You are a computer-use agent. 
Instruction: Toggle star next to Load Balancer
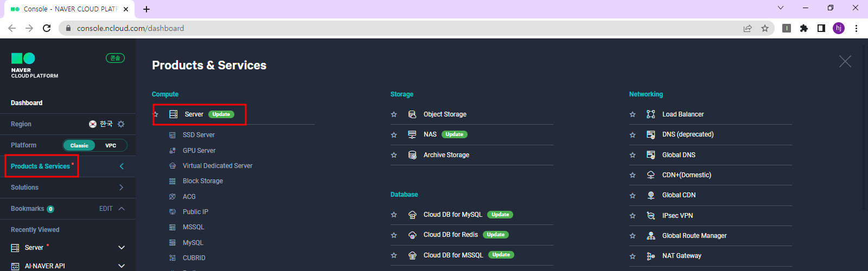coord(633,114)
